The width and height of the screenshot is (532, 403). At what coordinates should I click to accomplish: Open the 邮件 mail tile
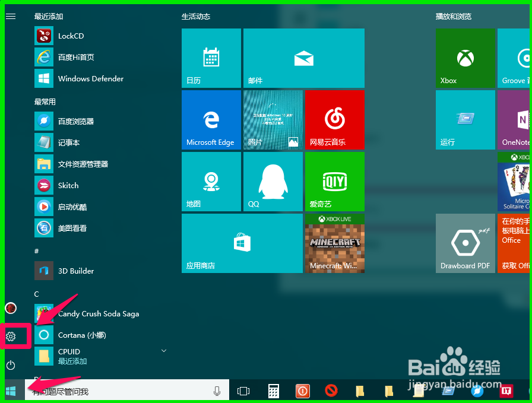pyautogui.click(x=304, y=58)
